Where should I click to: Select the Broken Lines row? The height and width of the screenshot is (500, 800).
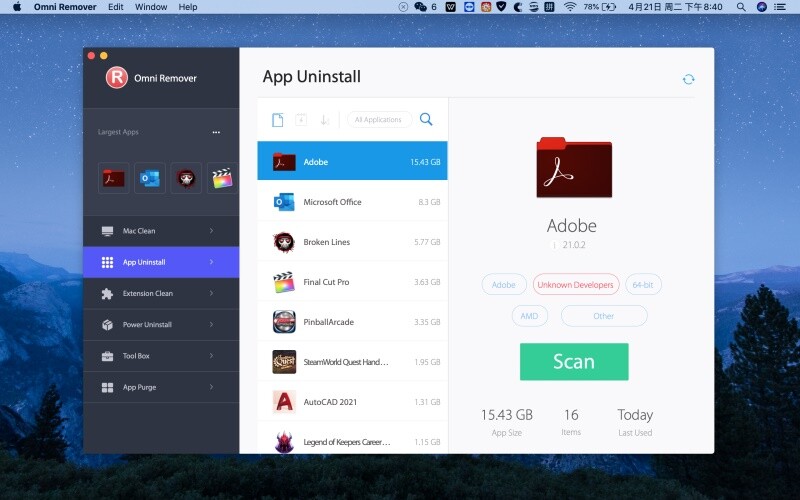pyautogui.click(x=352, y=242)
